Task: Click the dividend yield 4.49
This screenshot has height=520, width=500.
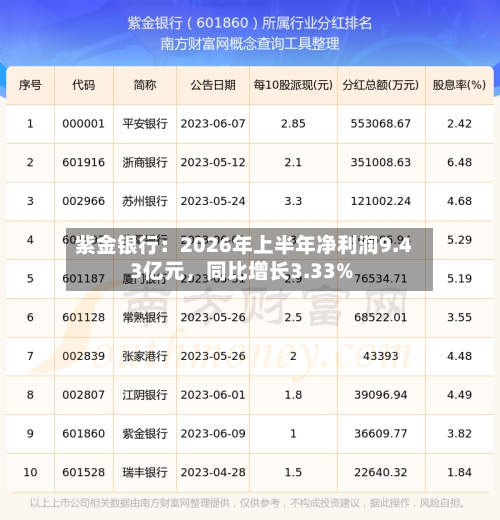Action: 459,395
